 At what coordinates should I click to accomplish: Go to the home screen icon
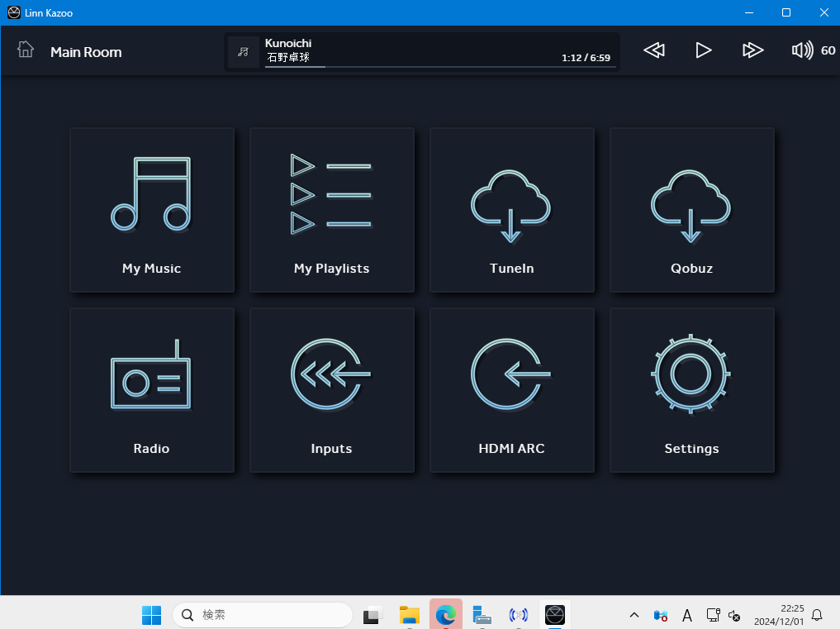[x=25, y=50]
